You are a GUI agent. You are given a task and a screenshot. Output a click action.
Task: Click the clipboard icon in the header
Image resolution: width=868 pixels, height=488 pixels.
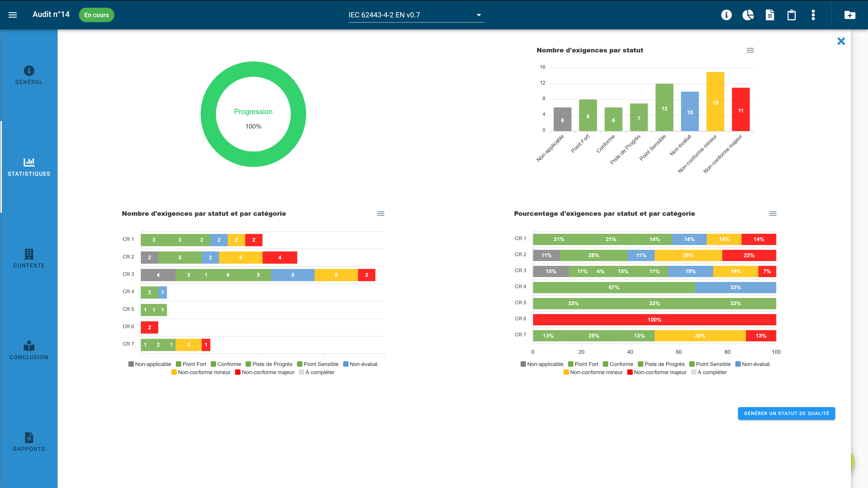(x=792, y=15)
